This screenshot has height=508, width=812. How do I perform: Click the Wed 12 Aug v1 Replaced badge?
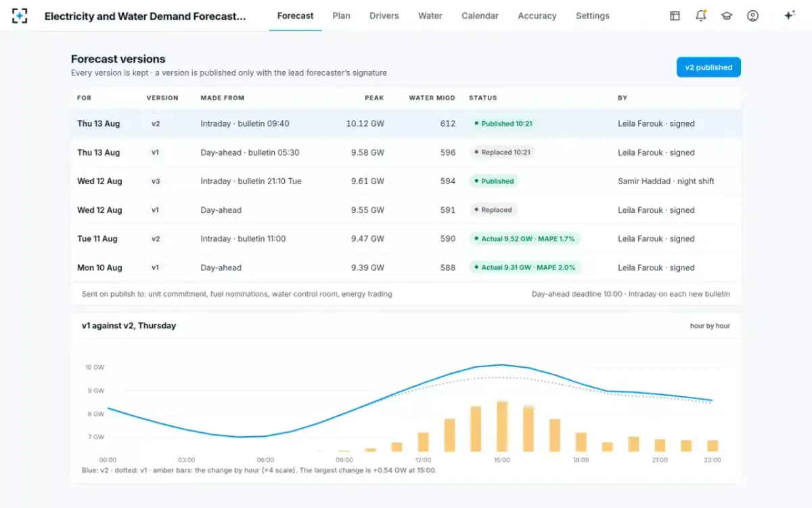point(493,210)
